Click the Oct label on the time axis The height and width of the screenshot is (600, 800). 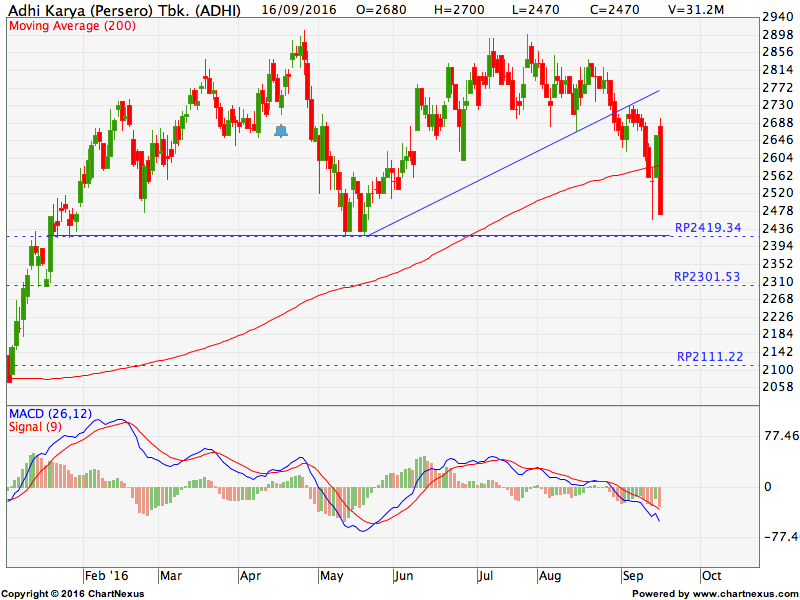712,577
